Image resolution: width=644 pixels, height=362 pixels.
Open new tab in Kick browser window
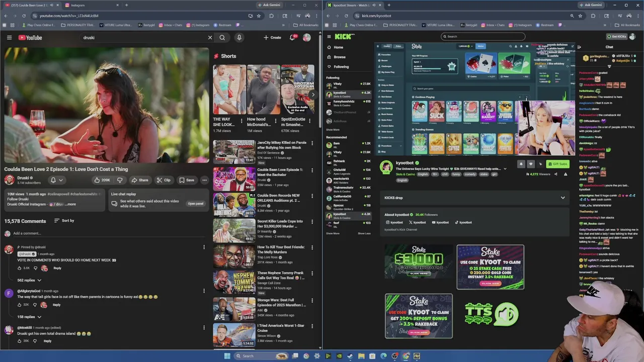point(388,5)
